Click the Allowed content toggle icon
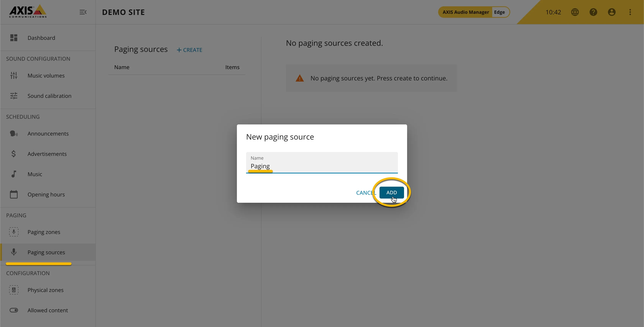This screenshot has height=327, width=644. click(14, 310)
